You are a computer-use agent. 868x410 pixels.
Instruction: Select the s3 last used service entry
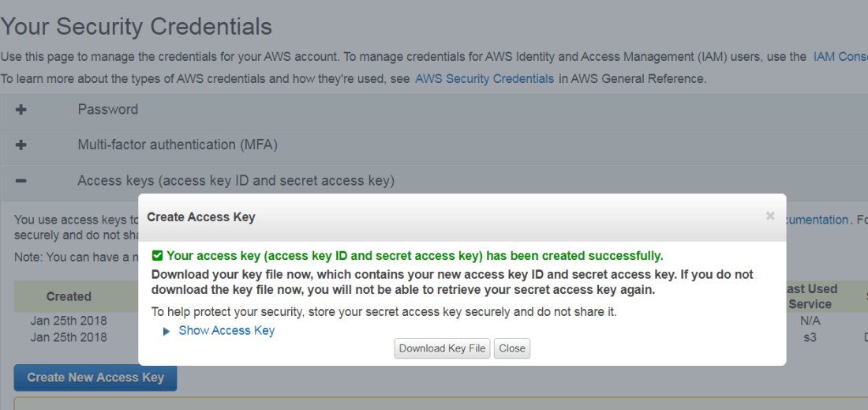tap(810, 337)
